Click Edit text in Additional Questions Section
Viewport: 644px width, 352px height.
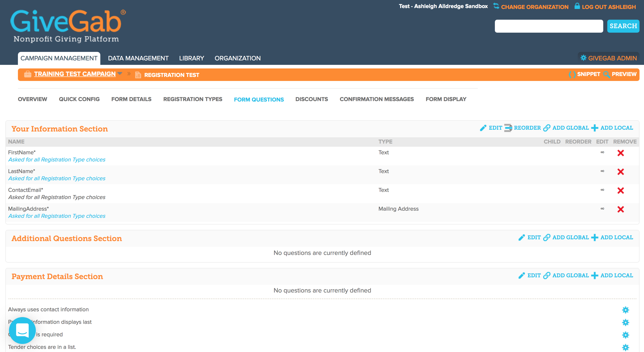(x=534, y=237)
